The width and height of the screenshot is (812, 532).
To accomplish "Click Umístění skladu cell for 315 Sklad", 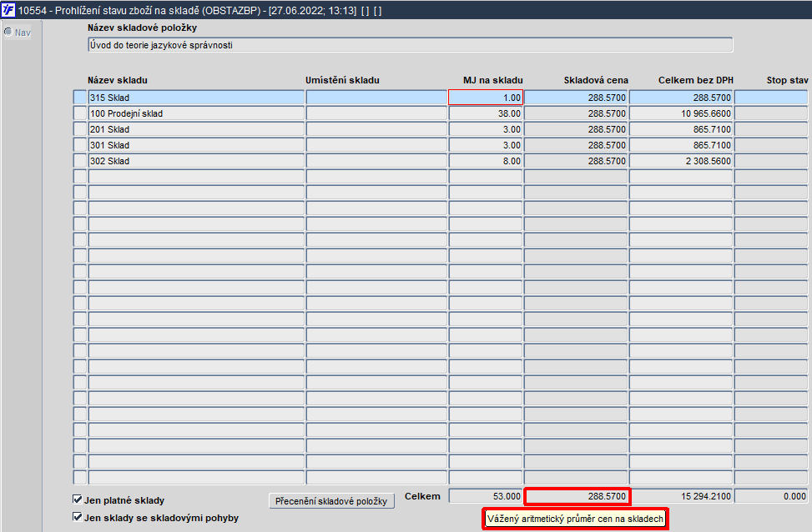I will (x=376, y=98).
